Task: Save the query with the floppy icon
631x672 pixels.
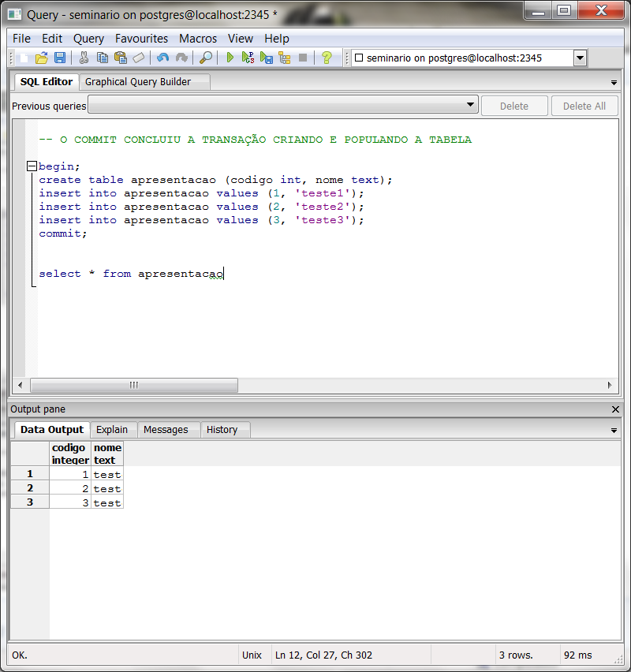Action: 60,58
